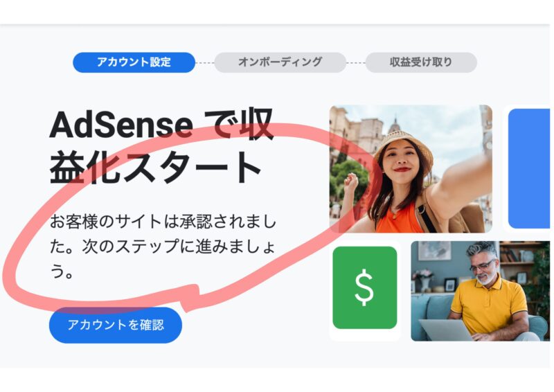The width and height of the screenshot is (554, 392).
Task: Open the woman's selfie photo
Action: coord(411,168)
